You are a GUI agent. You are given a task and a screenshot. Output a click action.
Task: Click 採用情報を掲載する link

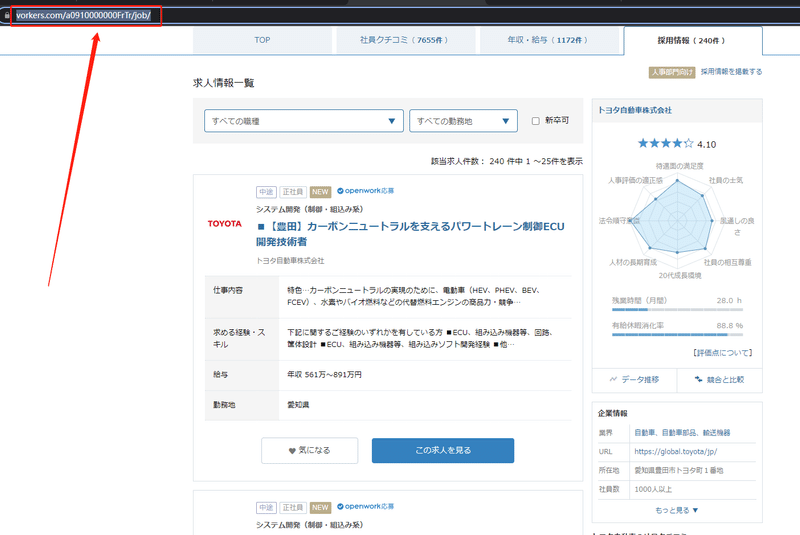(x=731, y=72)
